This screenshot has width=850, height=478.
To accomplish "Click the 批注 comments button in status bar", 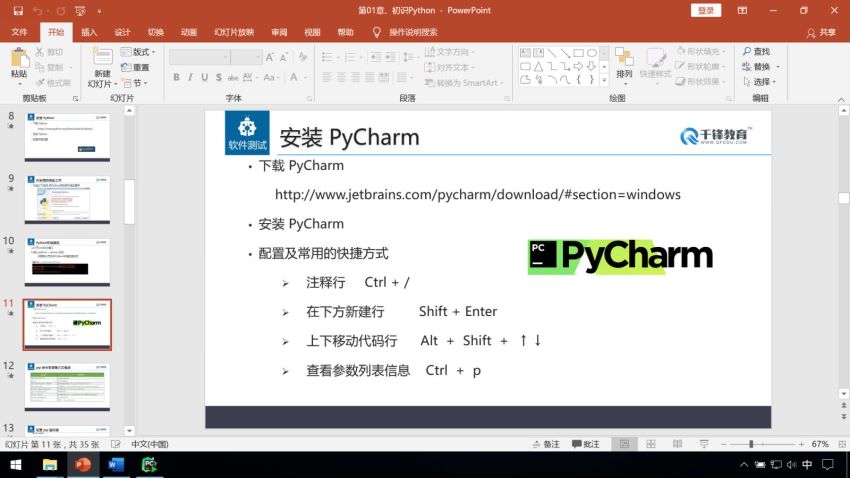I will pos(585,444).
